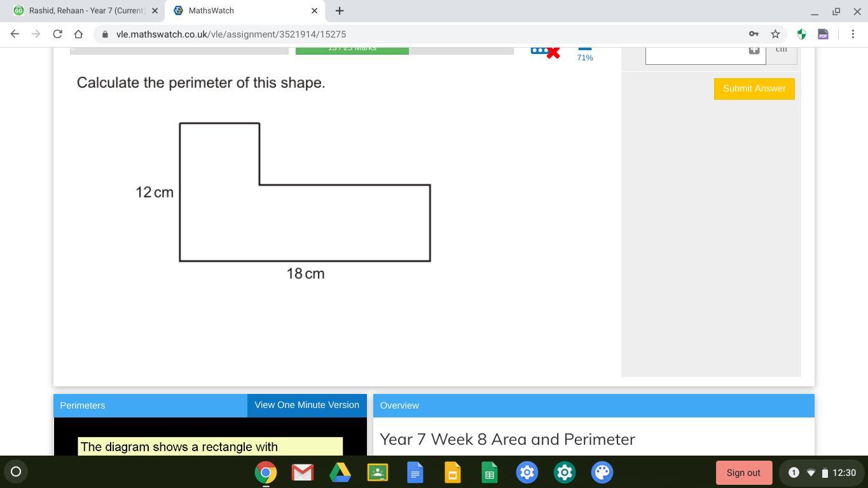The image size is (868, 488).
Task: Click the answer input box
Action: point(705,55)
